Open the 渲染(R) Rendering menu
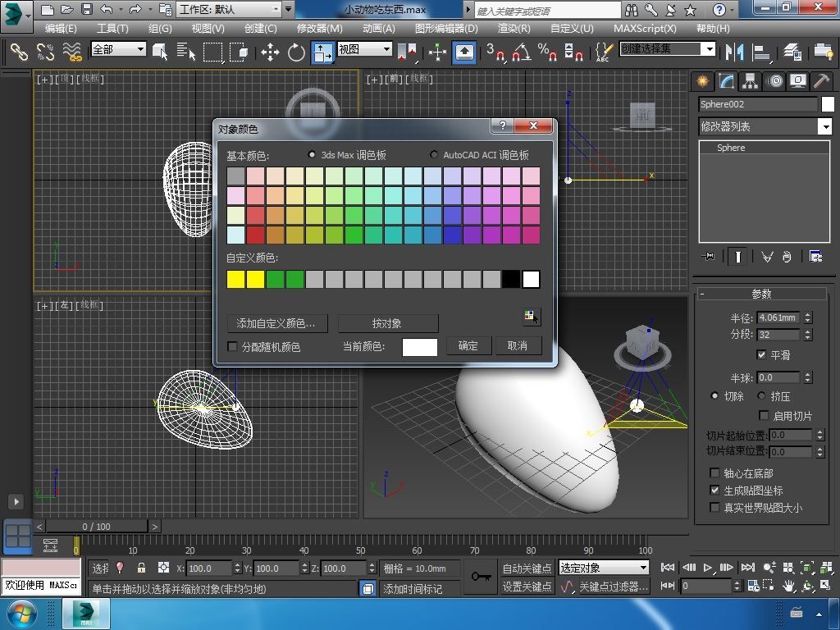Image resolution: width=840 pixels, height=630 pixels. [514, 29]
